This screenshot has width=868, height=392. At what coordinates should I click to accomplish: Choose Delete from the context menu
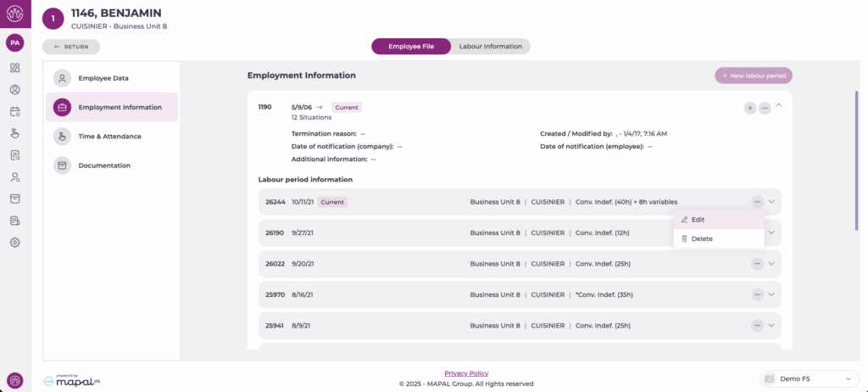(x=701, y=239)
